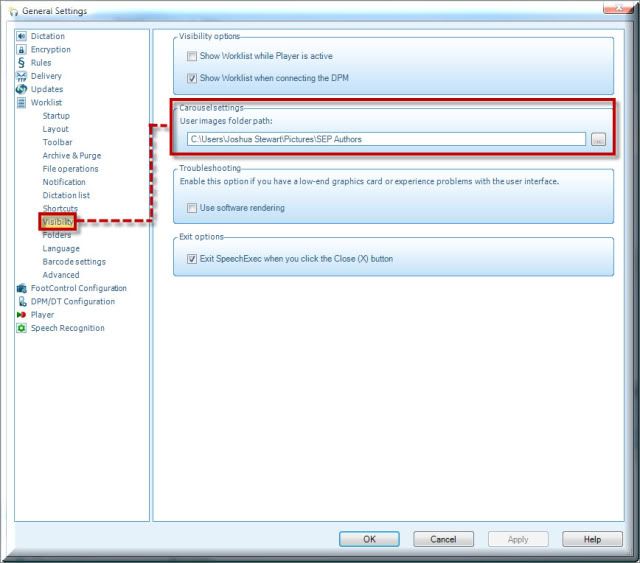640x563 pixels.
Task: Open Archive & Purge settings
Action: click(72, 156)
